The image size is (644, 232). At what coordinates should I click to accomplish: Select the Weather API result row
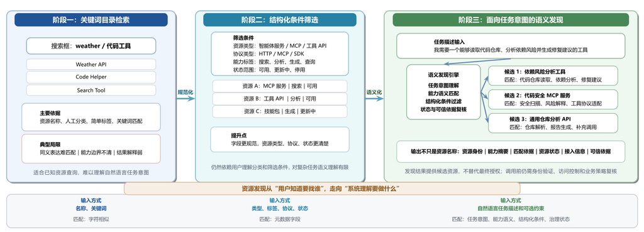click(91, 65)
